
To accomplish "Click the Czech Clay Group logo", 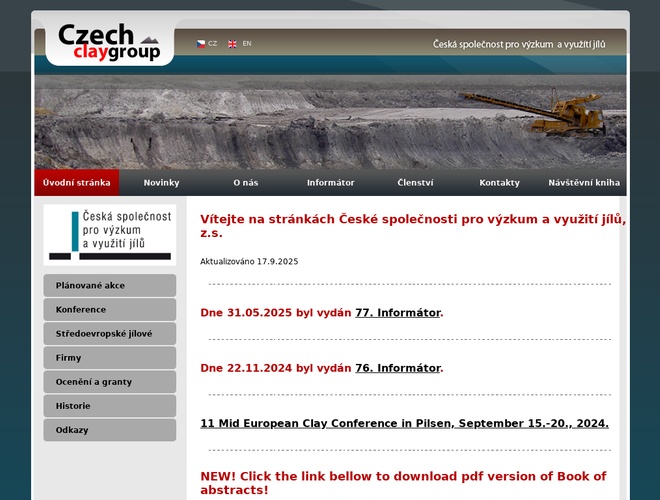I will click(109, 43).
